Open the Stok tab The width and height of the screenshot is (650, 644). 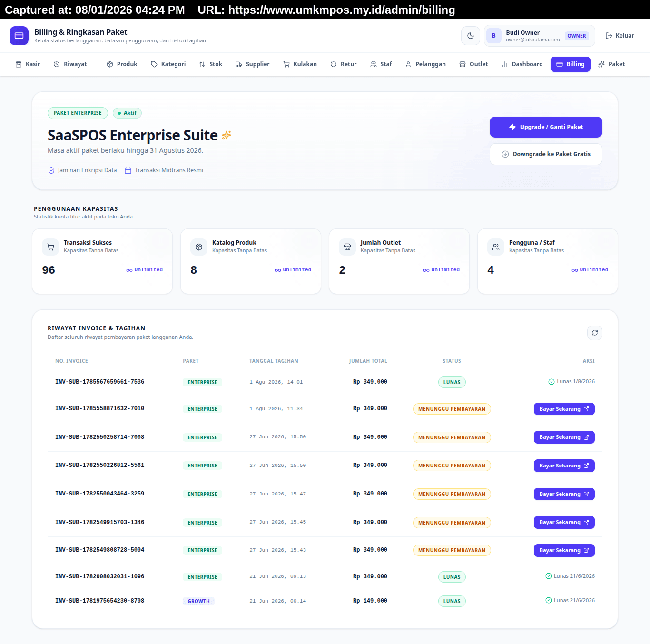[211, 64]
